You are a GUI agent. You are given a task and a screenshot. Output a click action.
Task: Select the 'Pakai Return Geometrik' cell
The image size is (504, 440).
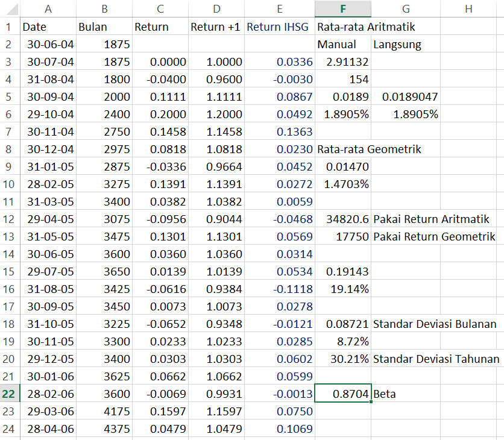434,237
